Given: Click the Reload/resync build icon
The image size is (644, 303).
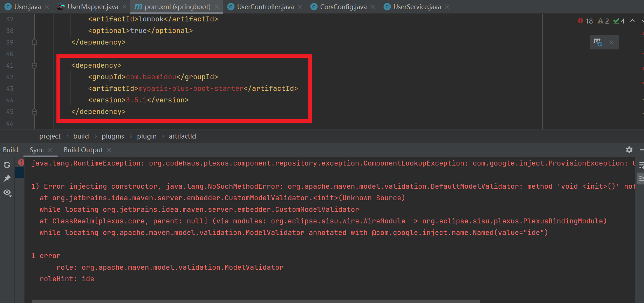Looking at the screenshot, I should pyautogui.click(x=7, y=165).
